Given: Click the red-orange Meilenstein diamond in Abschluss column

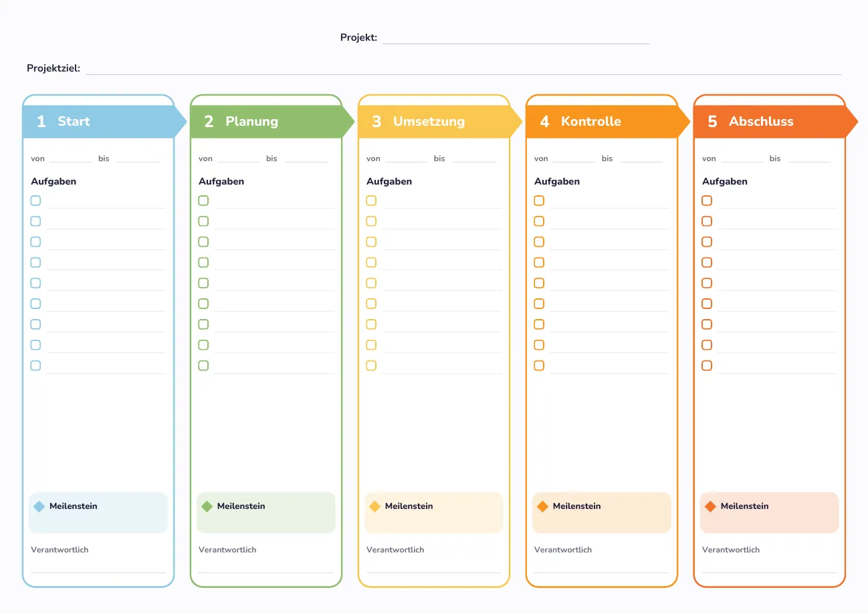Looking at the screenshot, I should 710,506.
